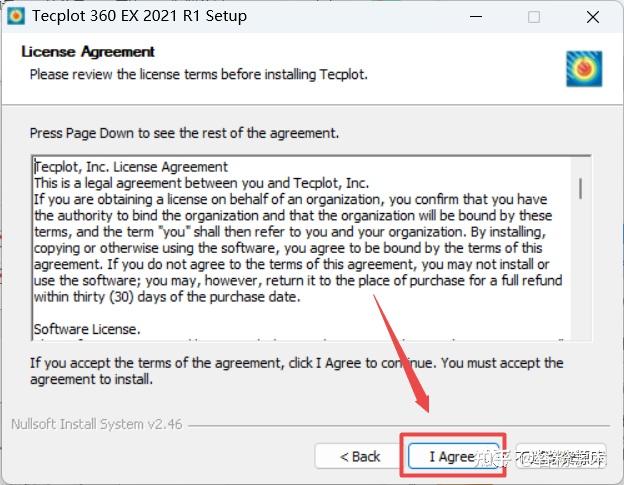Click the 'Software License.' line in the agreement
The height and width of the screenshot is (485, 624).
(87, 328)
